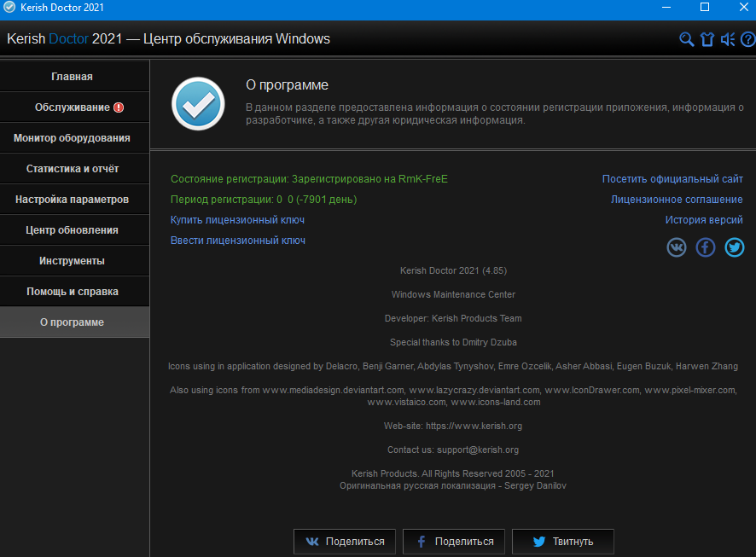
Task: Open the search magnifier icon in header
Action: [687, 39]
